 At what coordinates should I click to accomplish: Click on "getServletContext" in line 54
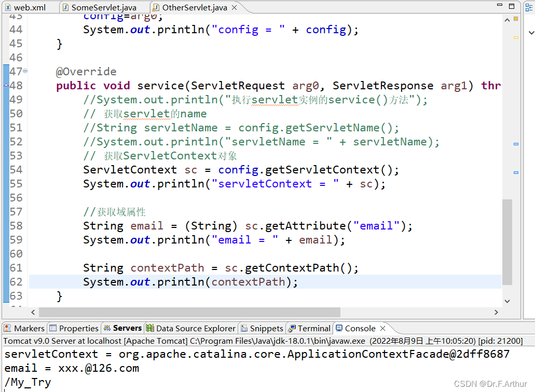coord(322,170)
